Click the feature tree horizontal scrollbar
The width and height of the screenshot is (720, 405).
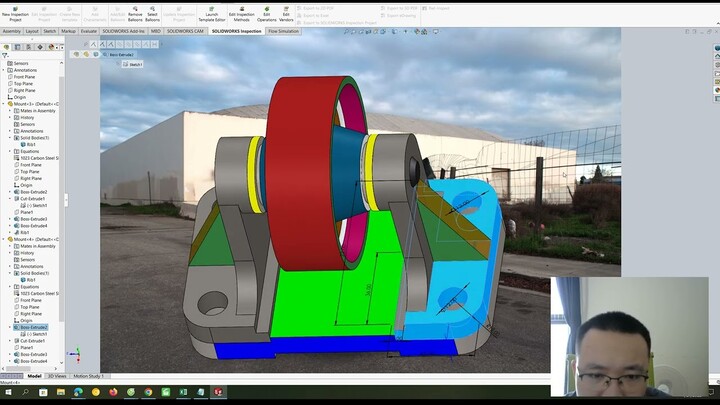[18, 368]
